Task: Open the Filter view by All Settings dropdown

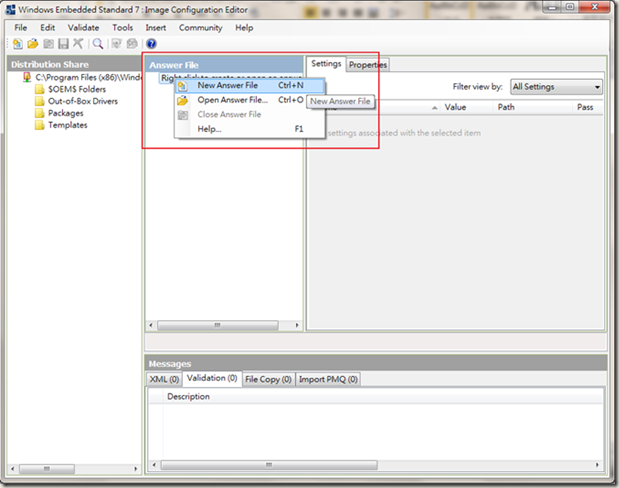Action: tap(557, 87)
